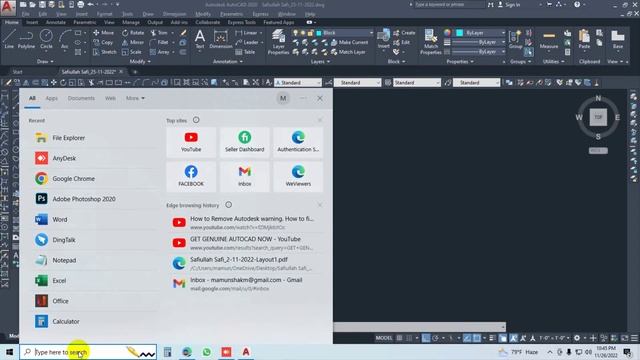Click the Measure utility

549,40
